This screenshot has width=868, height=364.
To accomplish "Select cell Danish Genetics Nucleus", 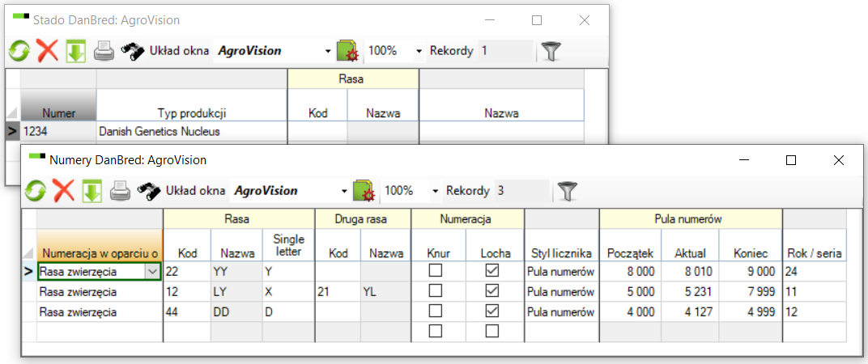I will point(192,132).
